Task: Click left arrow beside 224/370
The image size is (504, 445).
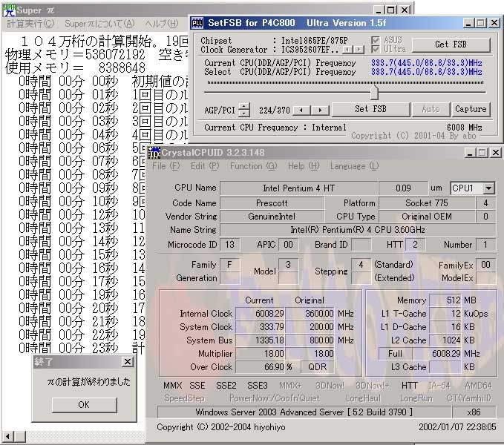Action: coord(301,110)
